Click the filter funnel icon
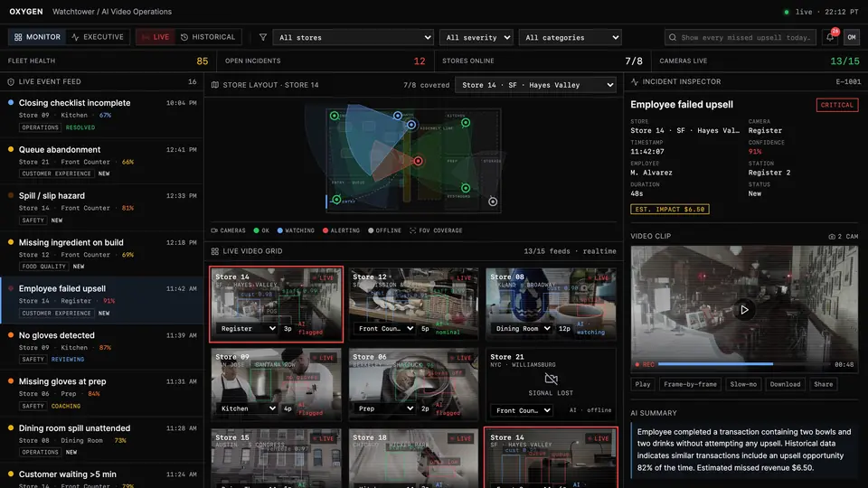Screen dimensions: 868x488 [x=263, y=37]
